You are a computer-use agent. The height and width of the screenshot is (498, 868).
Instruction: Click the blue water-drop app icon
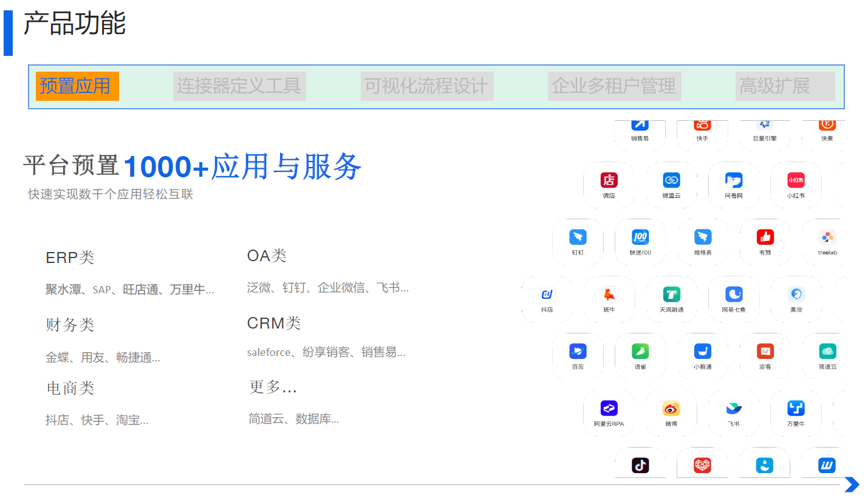click(x=764, y=466)
